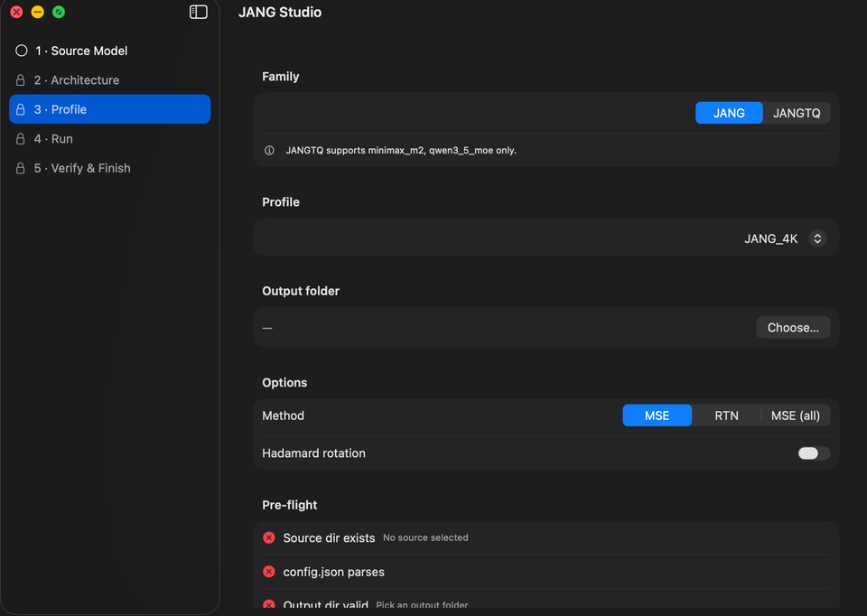Click the lock icon next to Profile step

pos(21,109)
